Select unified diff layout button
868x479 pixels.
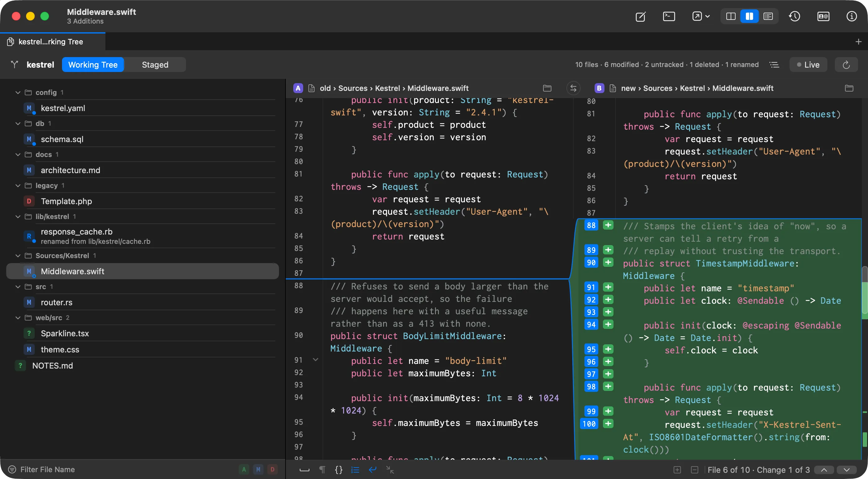[x=768, y=16]
